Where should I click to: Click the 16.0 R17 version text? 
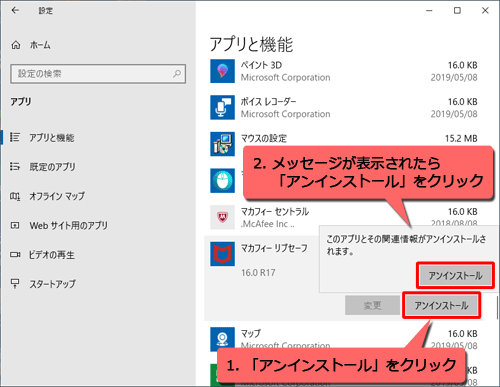pyautogui.click(x=258, y=273)
